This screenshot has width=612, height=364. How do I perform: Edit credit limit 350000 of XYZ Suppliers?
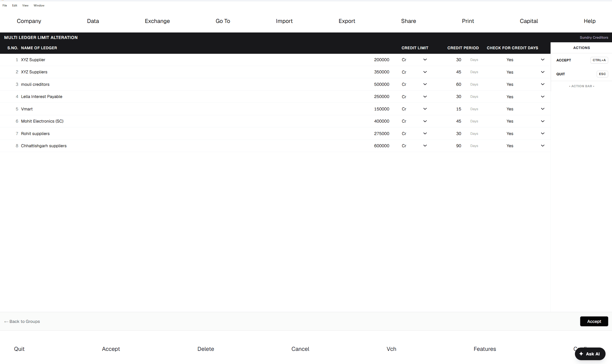382,72
